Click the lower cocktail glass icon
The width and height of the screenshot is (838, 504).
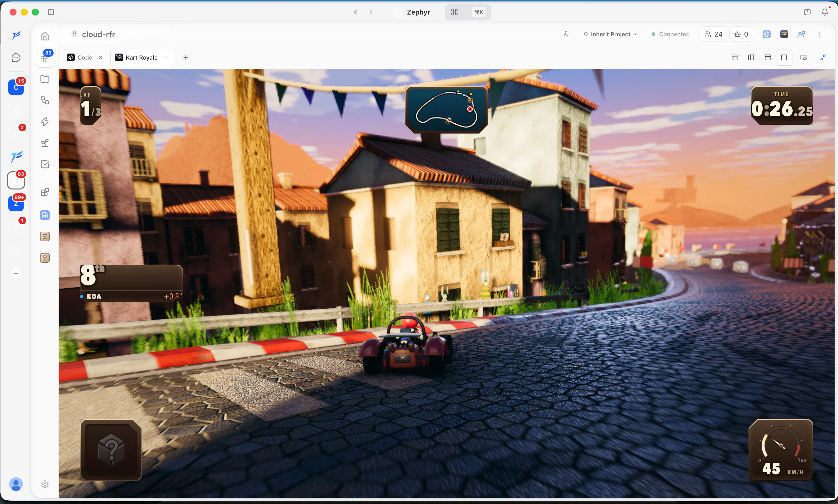[x=45, y=258]
